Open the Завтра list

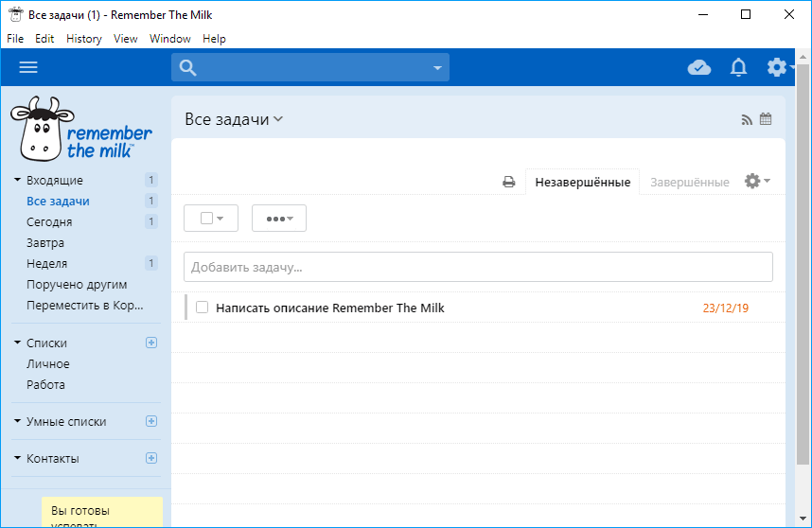point(45,243)
